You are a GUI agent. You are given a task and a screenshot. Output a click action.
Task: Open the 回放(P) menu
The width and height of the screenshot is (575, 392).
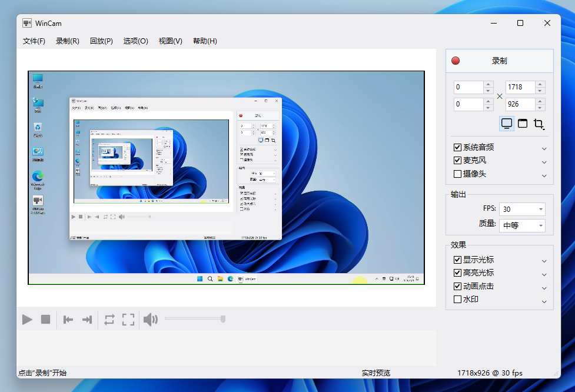pyautogui.click(x=101, y=41)
